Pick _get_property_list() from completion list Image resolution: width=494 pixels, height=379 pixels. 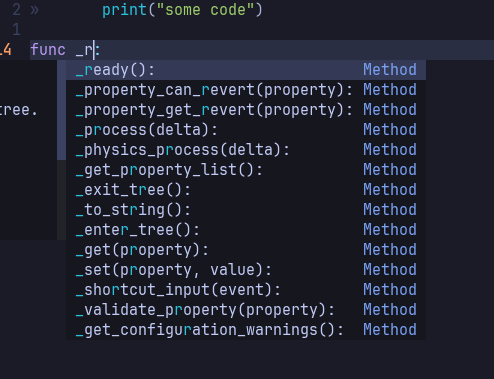pyautogui.click(x=246, y=170)
